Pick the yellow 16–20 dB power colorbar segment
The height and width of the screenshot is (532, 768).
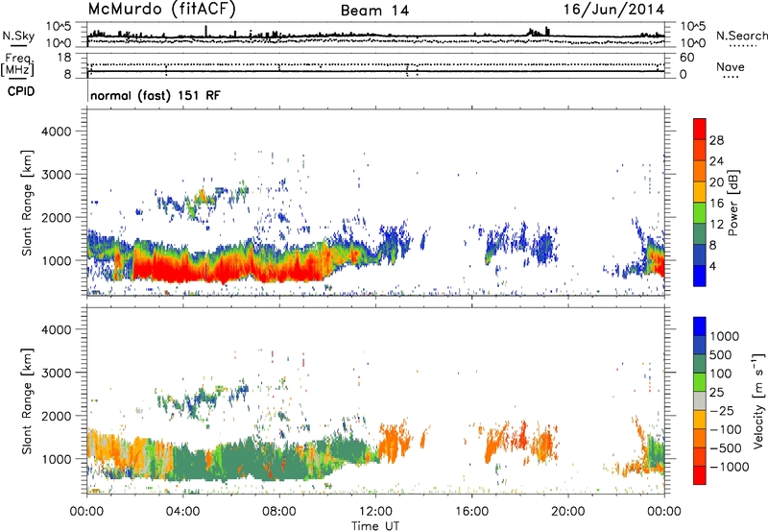pos(700,192)
